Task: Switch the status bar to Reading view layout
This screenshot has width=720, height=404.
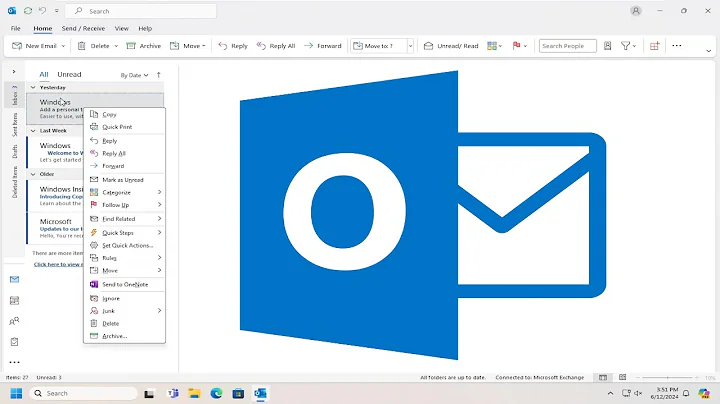Action: click(x=623, y=377)
